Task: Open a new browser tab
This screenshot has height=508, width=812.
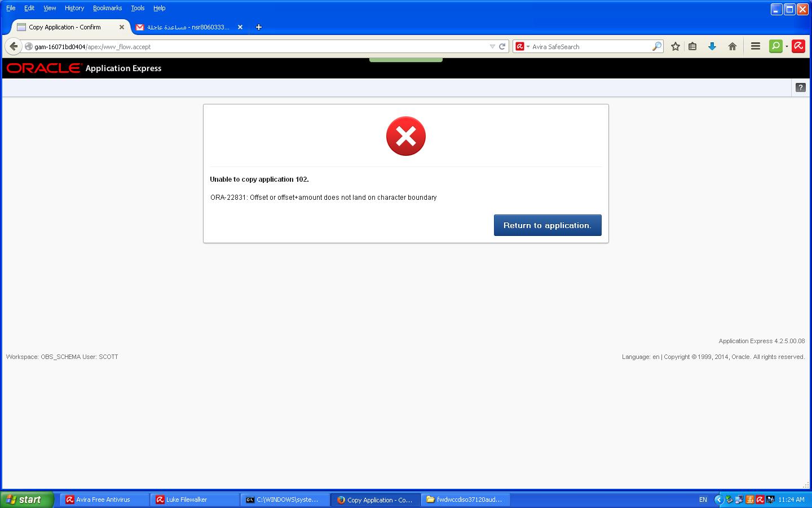Action: (259, 27)
